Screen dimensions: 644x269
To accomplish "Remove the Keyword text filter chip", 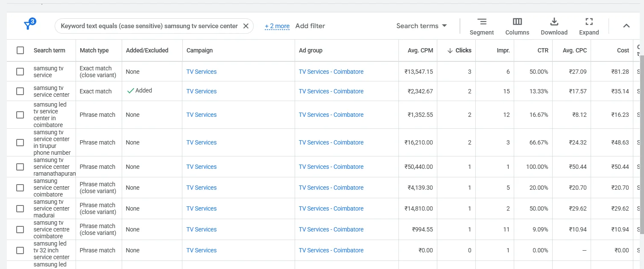I will 246,26.
